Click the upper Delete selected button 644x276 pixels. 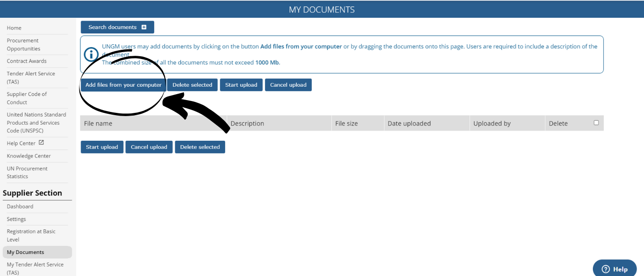click(x=192, y=85)
